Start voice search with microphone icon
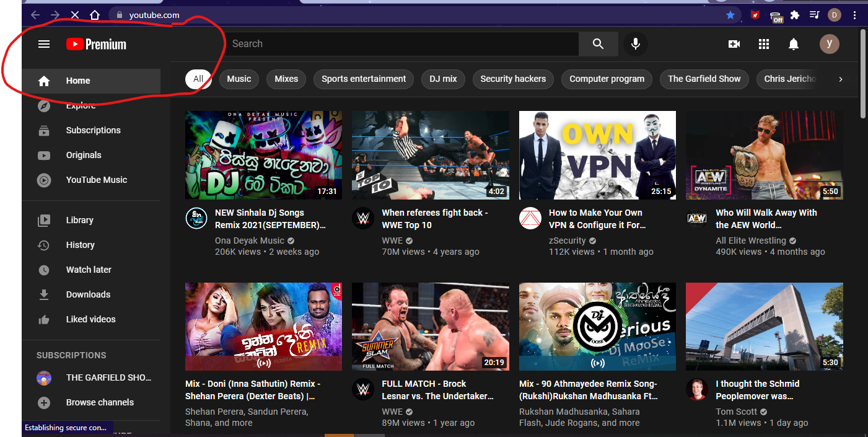The width and height of the screenshot is (868, 437). point(635,44)
